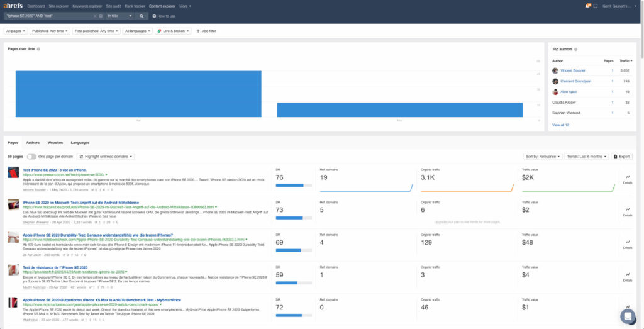Image resolution: width=644 pixels, height=329 pixels.
Task: Open Details chart icon for notebookcheck result
Action: pyautogui.click(x=628, y=242)
